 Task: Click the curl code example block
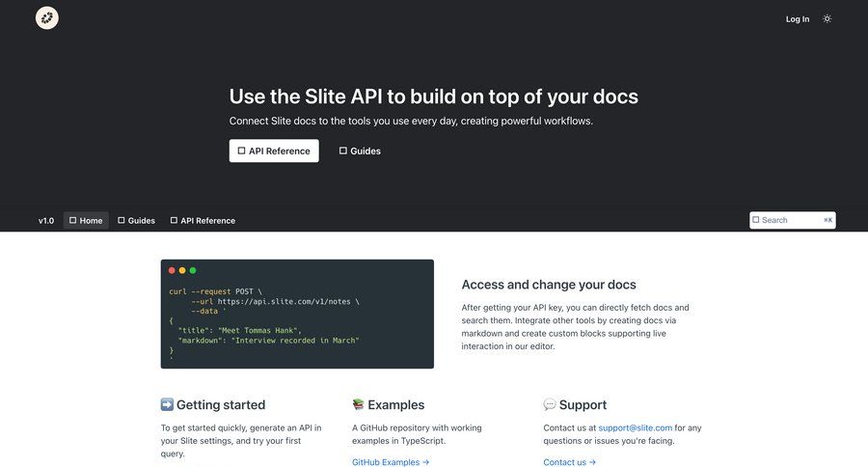pyautogui.click(x=297, y=320)
